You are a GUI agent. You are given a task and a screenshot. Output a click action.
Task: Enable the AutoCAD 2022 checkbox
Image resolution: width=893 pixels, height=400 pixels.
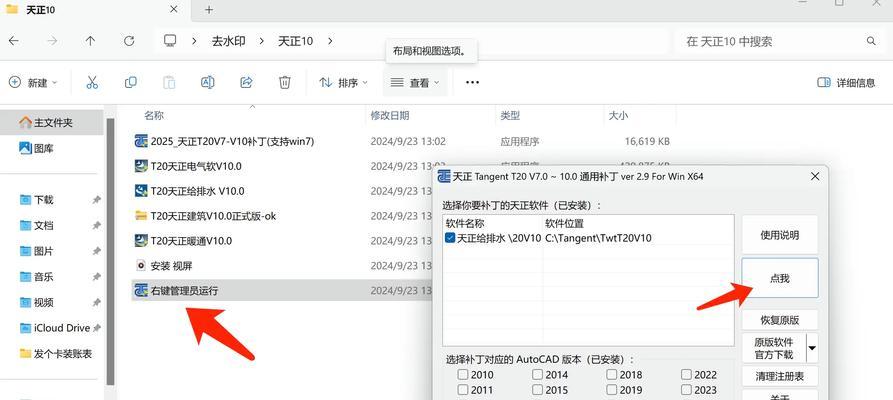[x=686, y=375]
